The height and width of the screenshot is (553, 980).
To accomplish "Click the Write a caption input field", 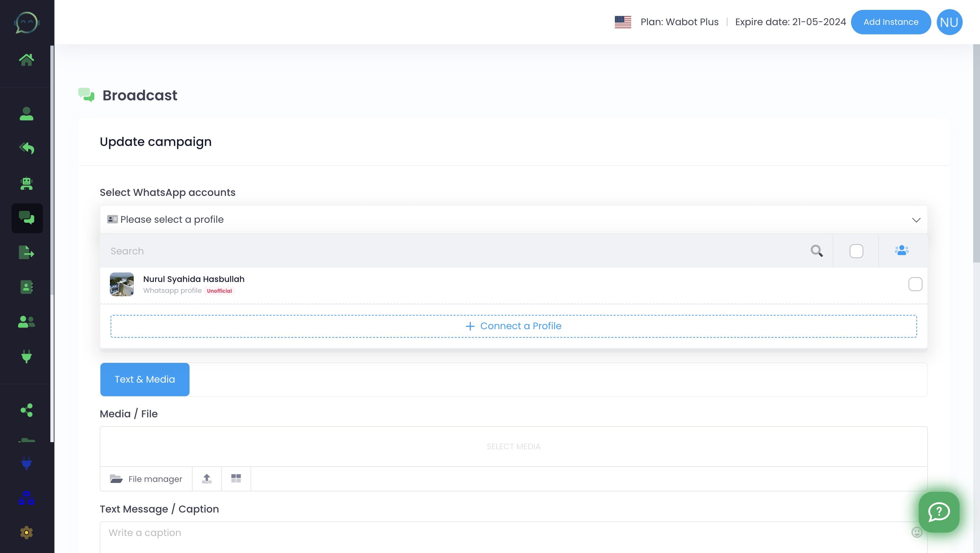I will coord(513,533).
